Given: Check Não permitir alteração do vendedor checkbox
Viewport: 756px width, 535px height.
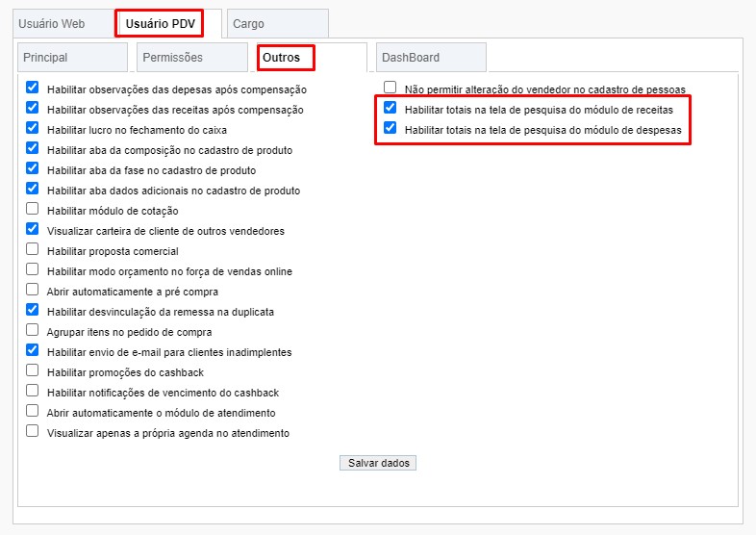Looking at the screenshot, I should [x=391, y=88].
